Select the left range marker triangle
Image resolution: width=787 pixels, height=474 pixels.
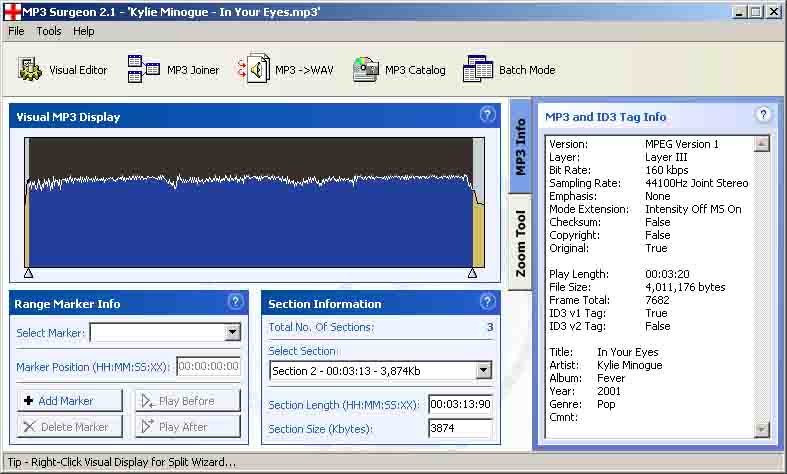click(x=29, y=273)
